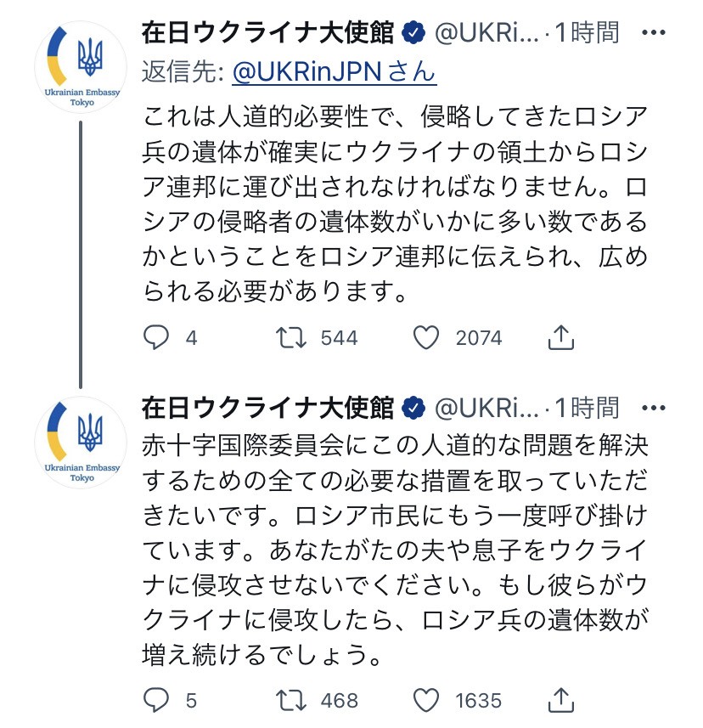Viewport: 703px width, 728px height.
Task: Share the first tweet via share icon
Action: [561, 337]
